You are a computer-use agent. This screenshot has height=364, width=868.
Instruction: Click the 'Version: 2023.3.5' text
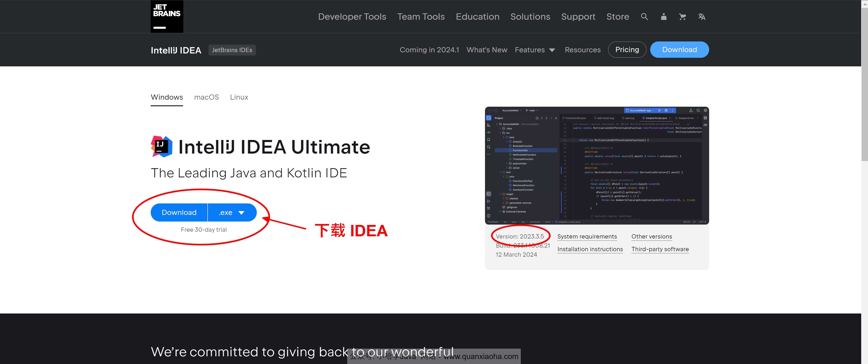tap(520, 236)
